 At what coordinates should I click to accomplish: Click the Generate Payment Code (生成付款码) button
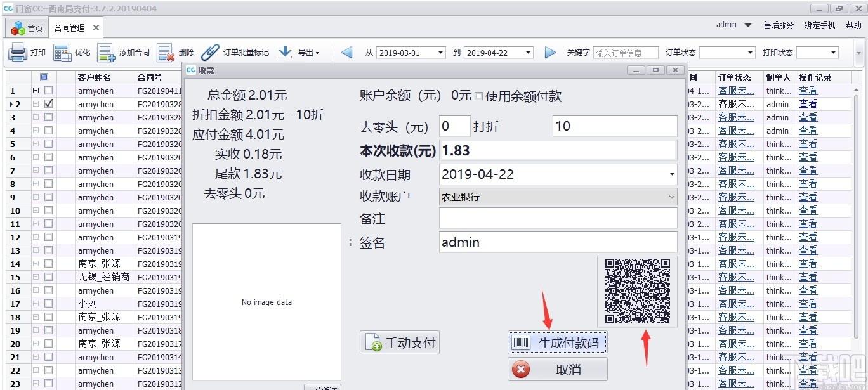(x=558, y=343)
